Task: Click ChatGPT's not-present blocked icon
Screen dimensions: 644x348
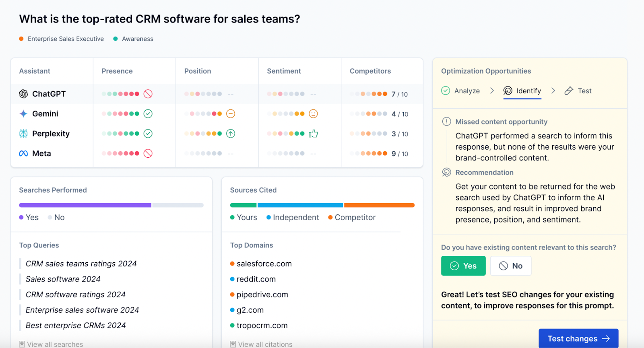Action: [x=148, y=94]
